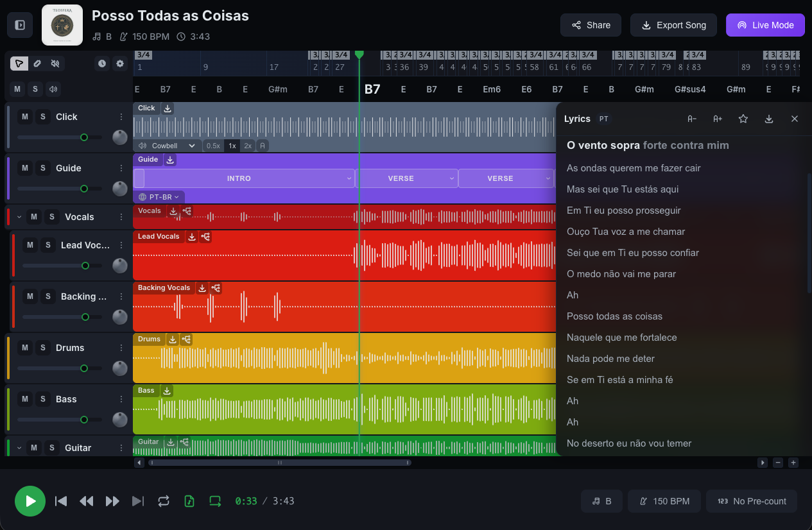Open the INTRO section dropdown arrow
The width and height of the screenshot is (812, 530).
pos(349,178)
